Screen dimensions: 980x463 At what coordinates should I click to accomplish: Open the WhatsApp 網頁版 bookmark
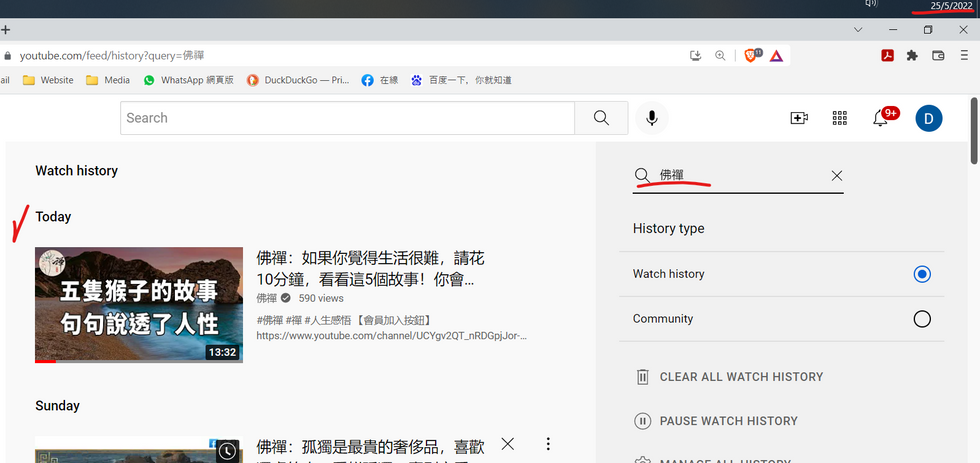click(x=189, y=80)
